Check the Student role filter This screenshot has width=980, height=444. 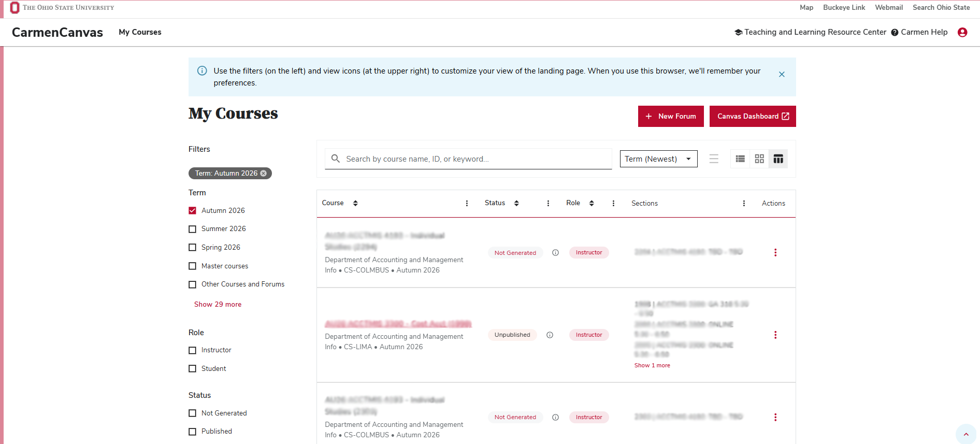click(x=192, y=369)
